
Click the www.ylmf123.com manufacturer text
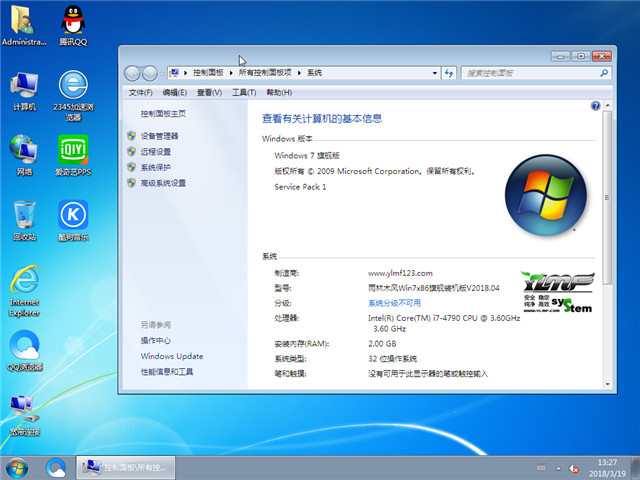pos(400,273)
